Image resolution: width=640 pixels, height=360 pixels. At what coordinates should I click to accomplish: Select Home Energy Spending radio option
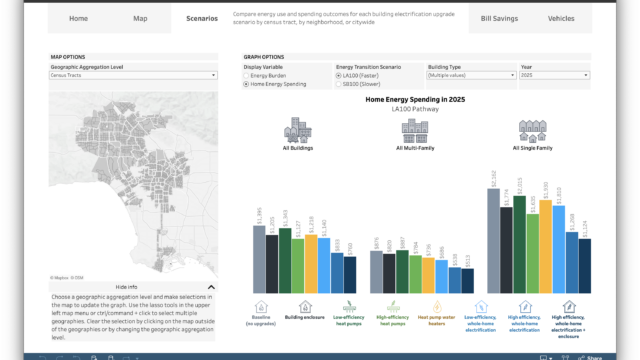[x=246, y=84]
